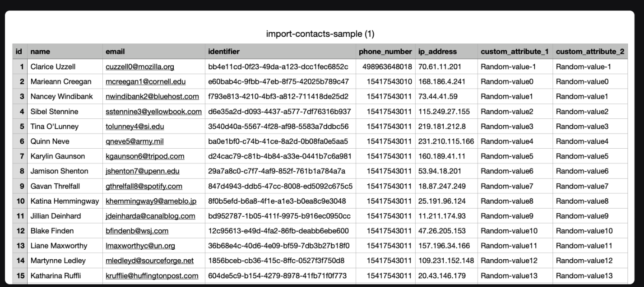Viewport: 644px width, 287px height.
Task: Click the phone number cell 498963648018
Action: click(384, 67)
